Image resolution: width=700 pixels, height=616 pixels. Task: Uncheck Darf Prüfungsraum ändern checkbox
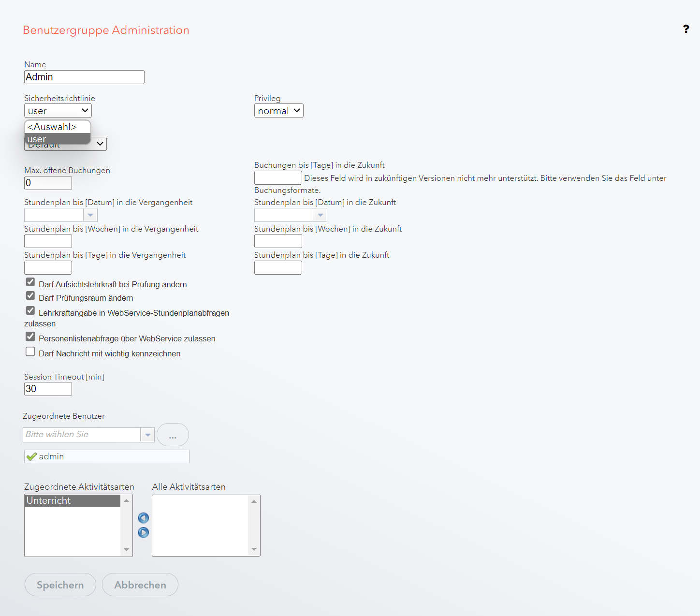(x=30, y=296)
